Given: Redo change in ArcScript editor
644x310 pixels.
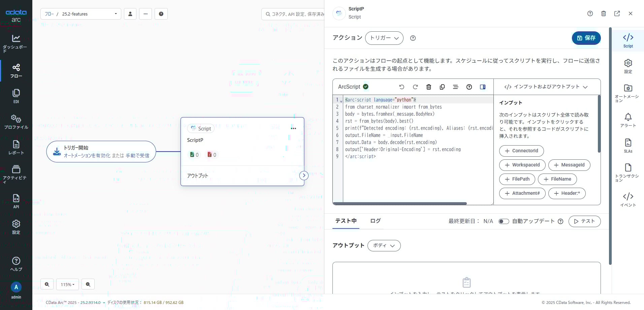Looking at the screenshot, I should [416, 87].
